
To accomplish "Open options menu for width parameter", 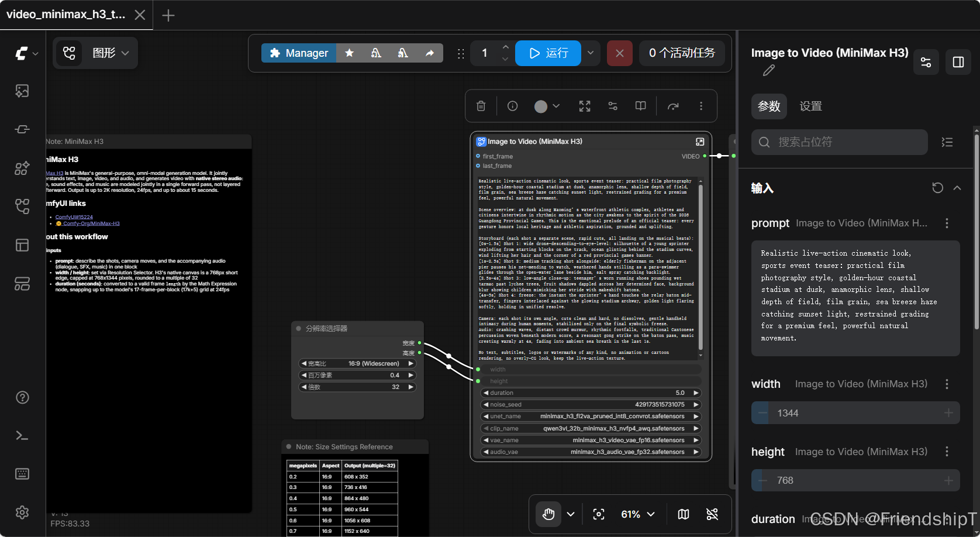I will click(x=947, y=384).
